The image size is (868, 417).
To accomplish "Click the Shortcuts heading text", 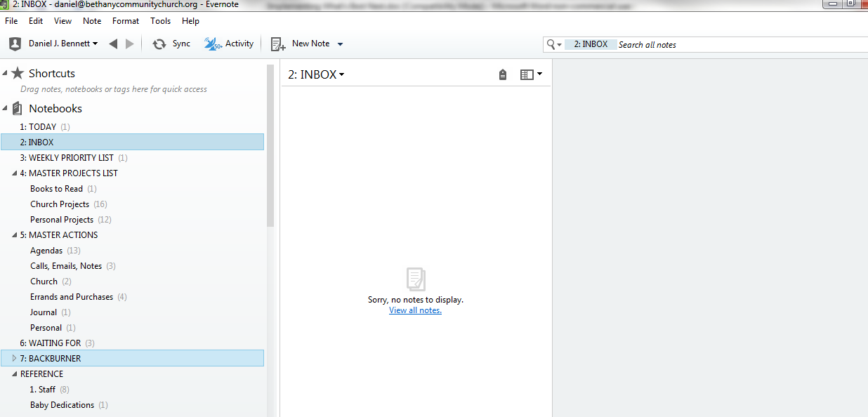I will 52,74.
